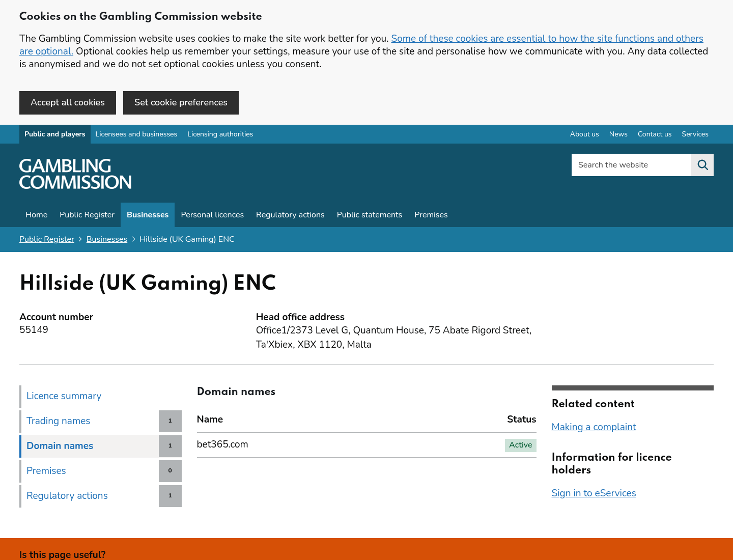733x560 pixels.
Task: Switch to Licensing authorities
Action: pos(220,134)
